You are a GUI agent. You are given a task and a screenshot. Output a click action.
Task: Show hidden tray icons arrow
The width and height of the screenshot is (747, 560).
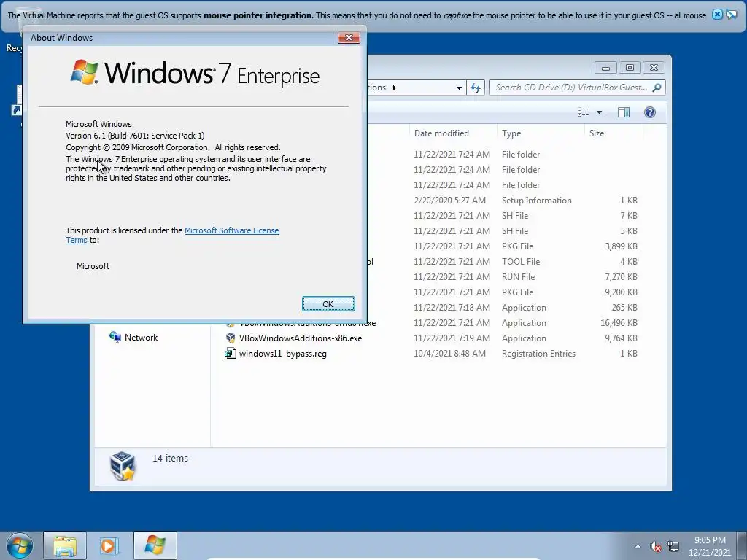638,546
